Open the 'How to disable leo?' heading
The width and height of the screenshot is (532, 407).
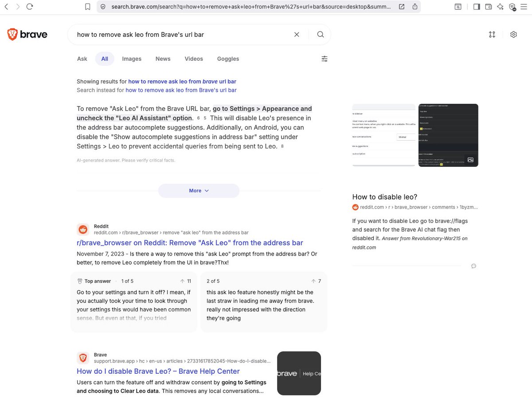(x=385, y=197)
